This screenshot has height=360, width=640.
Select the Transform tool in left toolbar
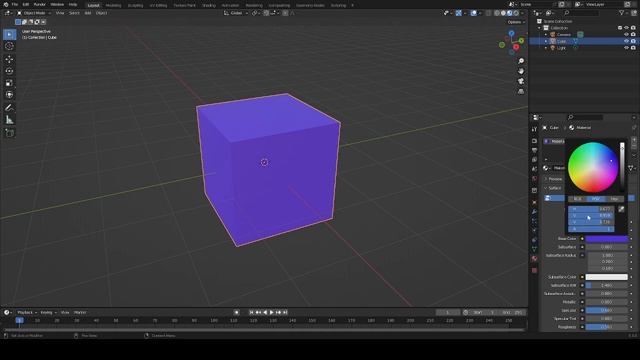(9, 95)
